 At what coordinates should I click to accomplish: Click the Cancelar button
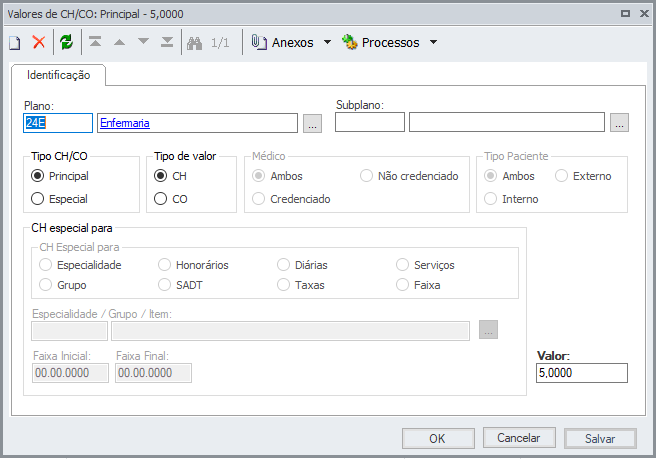click(519, 438)
